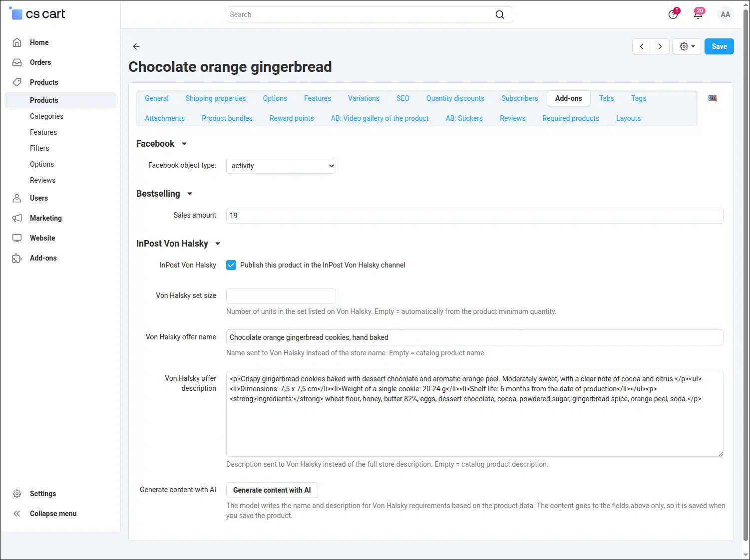The height and width of the screenshot is (560, 750).
Task: Open Filters in the sidebar
Action: (39, 148)
